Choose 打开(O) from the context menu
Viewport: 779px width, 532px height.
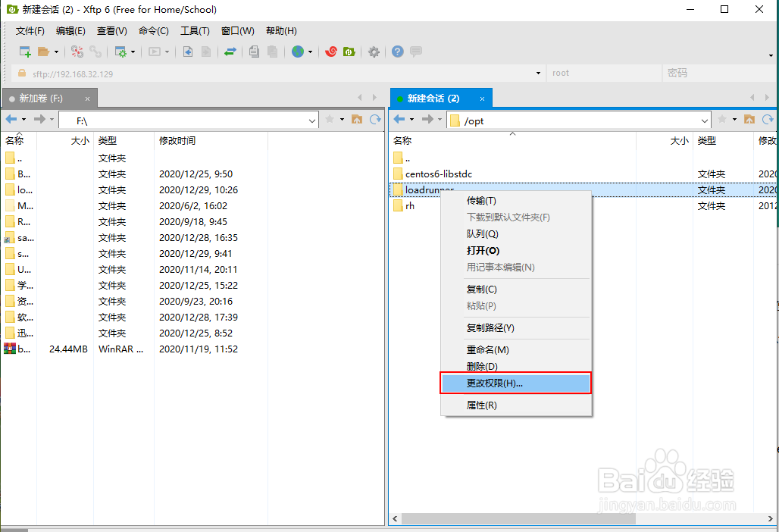click(x=516, y=251)
